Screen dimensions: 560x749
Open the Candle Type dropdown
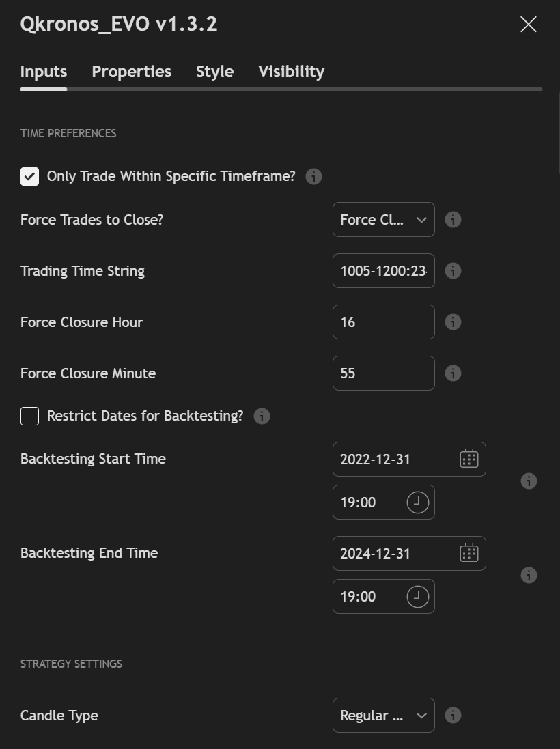pos(383,716)
